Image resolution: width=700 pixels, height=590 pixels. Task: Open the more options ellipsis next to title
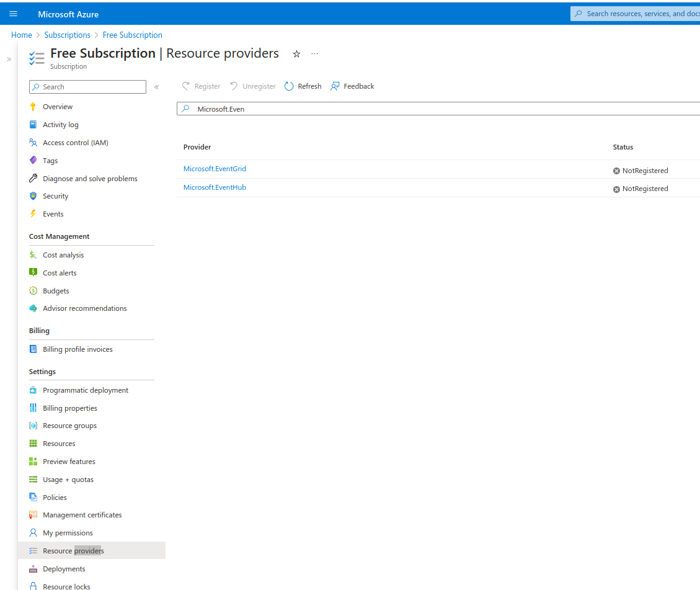click(x=315, y=53)
